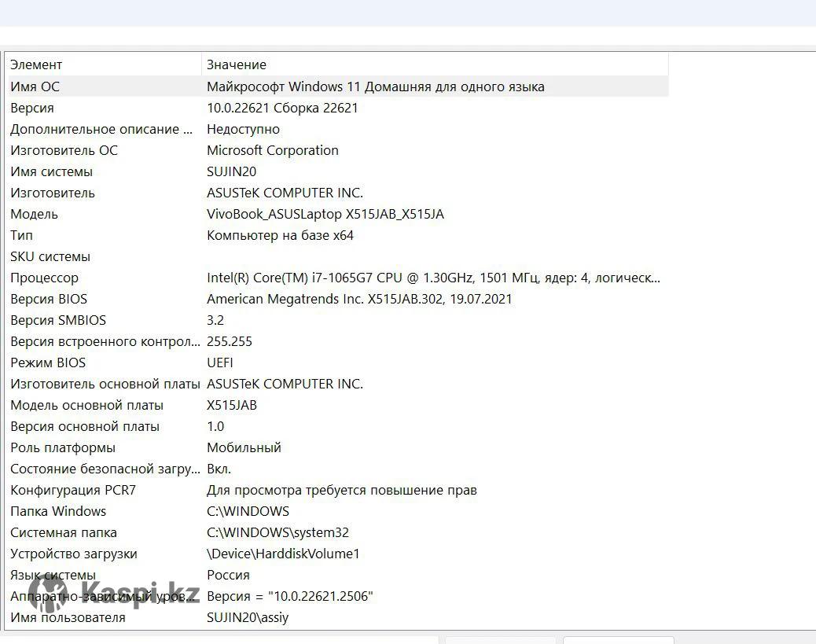Click the system name value 'SUJIN20'

point(232,171)
